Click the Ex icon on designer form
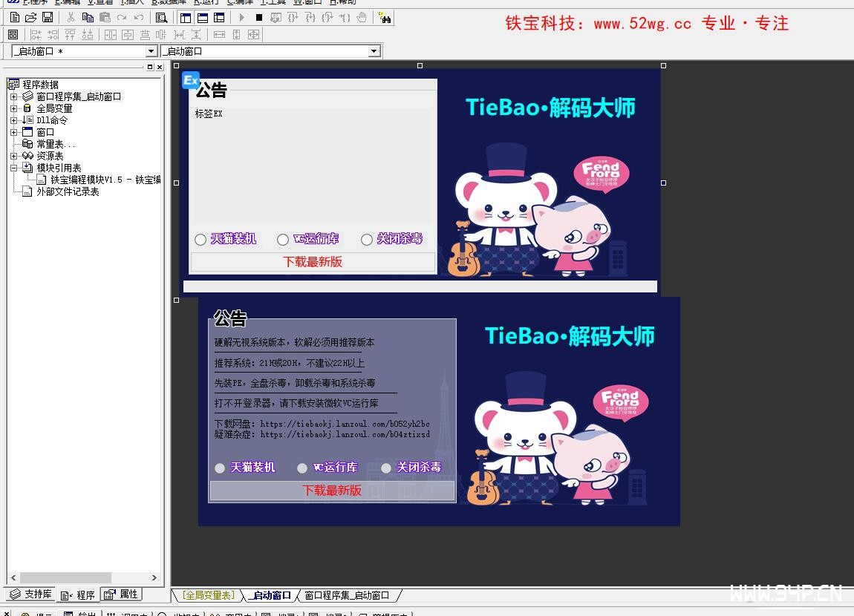This screenshot has width=854, height=616. 191,81
